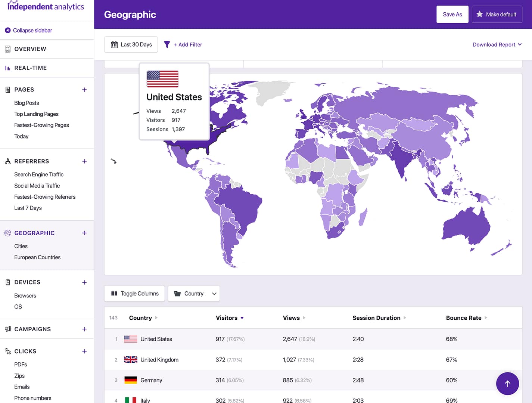Go to the Real-Time section
532x403 pixels.
click(x=31, y=68)
